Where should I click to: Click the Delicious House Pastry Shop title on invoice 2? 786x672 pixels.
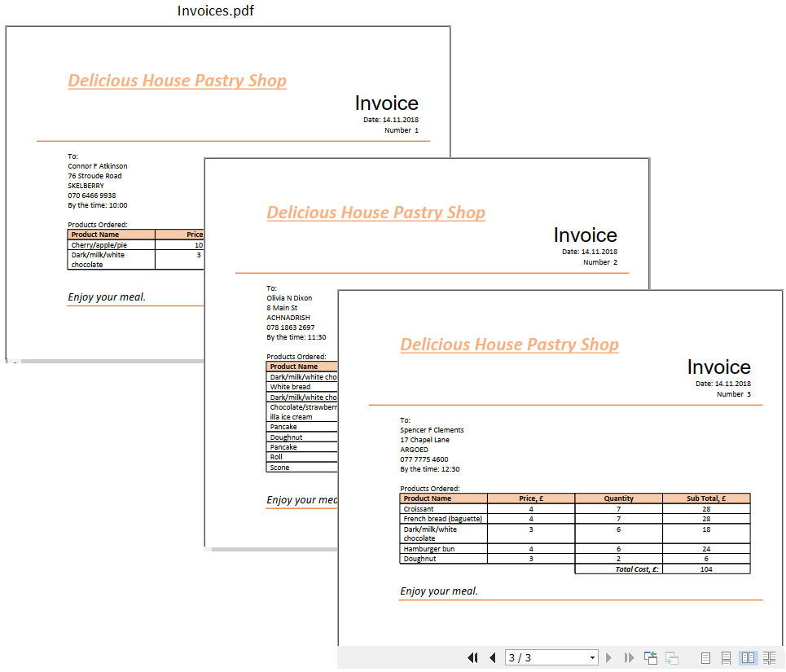tap(375, 213)
